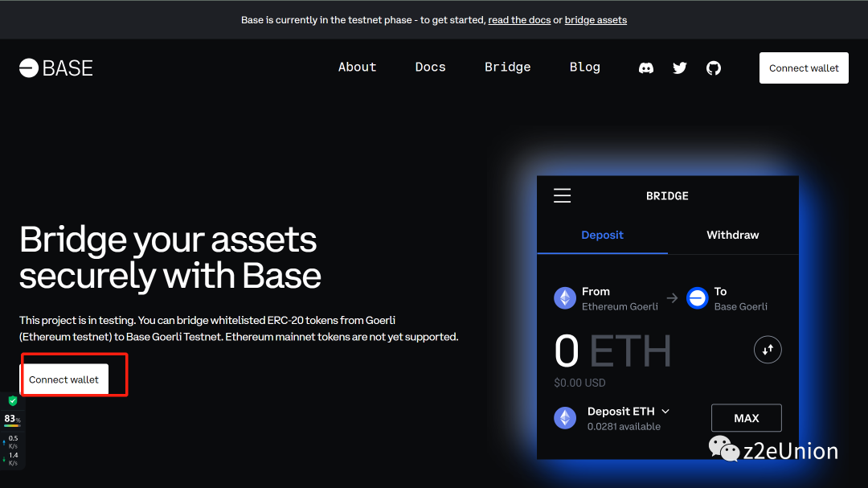
Task: Click the Connect wallet button in the navbar
Action: [x=803, y=68]
